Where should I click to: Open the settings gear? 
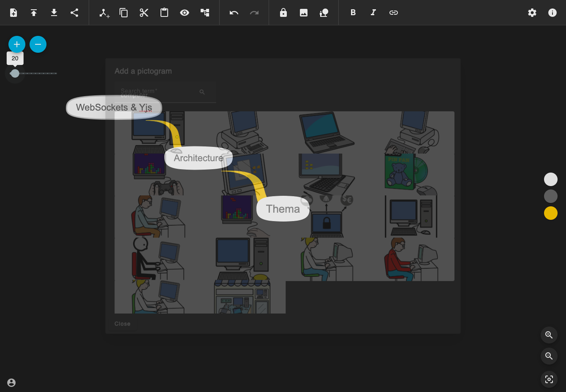pos(532,13)
